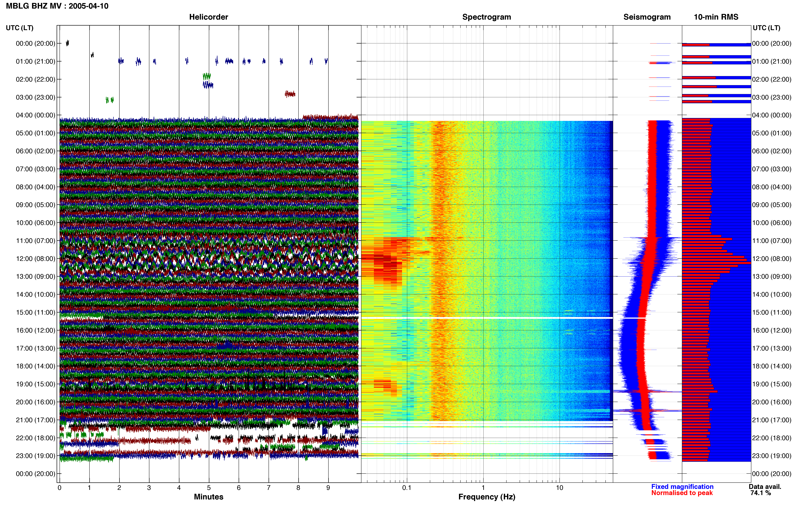Viewport: 812px width, 508px height.
Task: Click tick label "2" on the Minutes axis
Action: point(119,488)
